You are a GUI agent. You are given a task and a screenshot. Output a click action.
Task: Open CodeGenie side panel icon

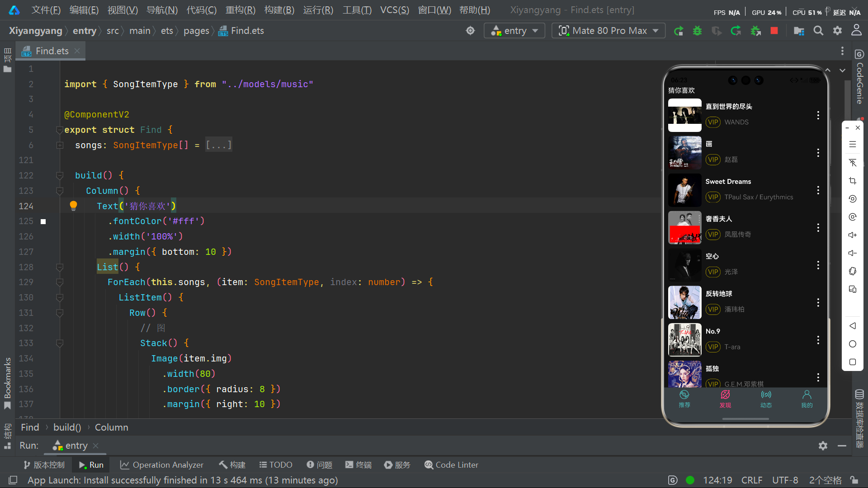(x=859, y=55)
